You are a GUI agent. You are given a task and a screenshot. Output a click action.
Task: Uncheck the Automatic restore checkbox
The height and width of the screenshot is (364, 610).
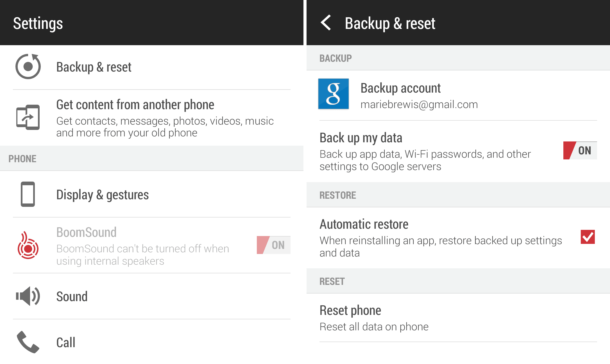pos(588,237)
